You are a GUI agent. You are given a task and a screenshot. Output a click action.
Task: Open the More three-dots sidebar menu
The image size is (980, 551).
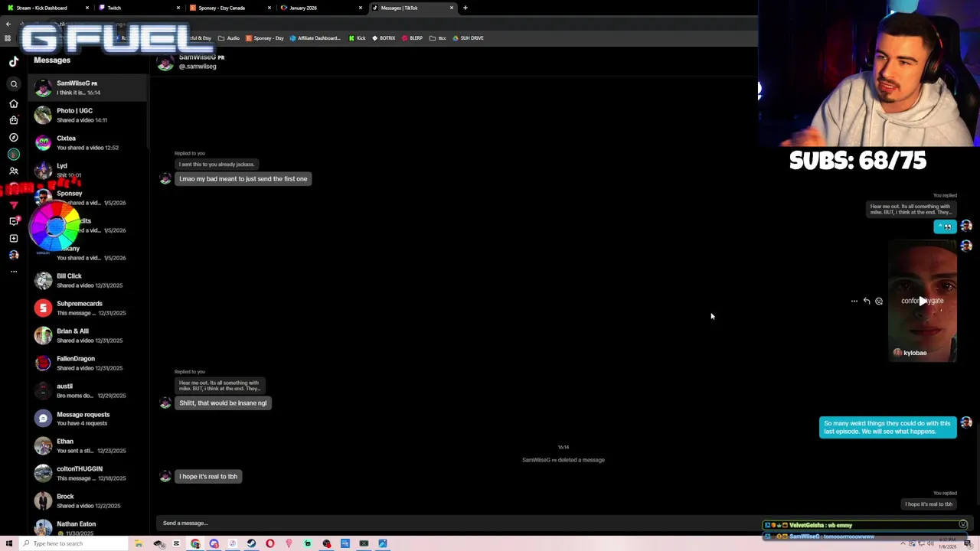coord(14,272)
